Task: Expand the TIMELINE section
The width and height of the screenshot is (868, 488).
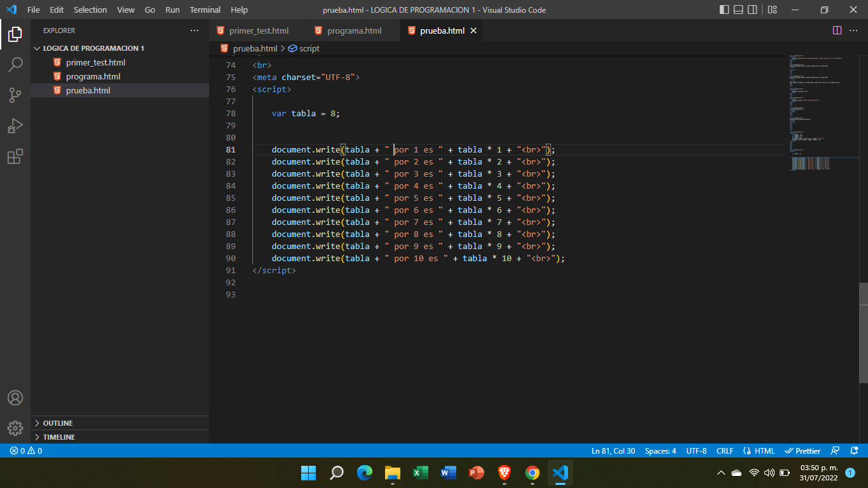Action: point(119,437)
